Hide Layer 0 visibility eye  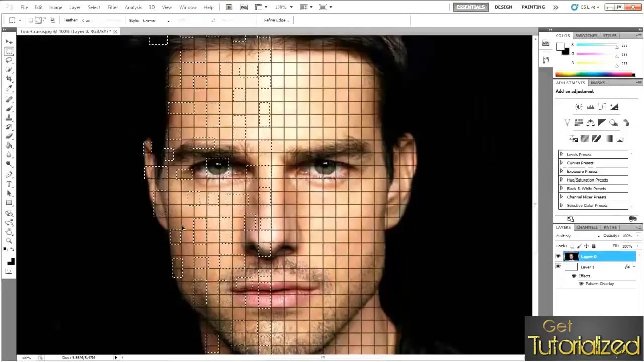pyautogui.click(x=558, y=257)
